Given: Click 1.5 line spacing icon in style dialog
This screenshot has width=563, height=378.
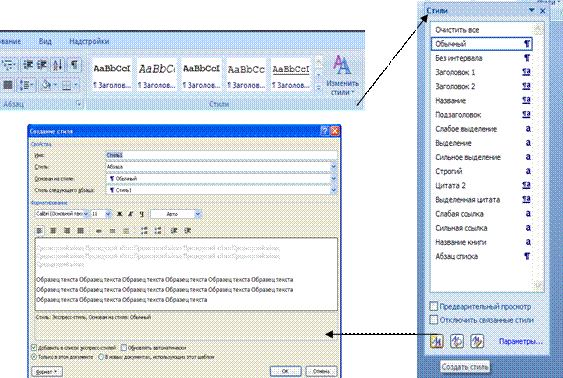Looking at the screenshot, I should pos(112,230).
